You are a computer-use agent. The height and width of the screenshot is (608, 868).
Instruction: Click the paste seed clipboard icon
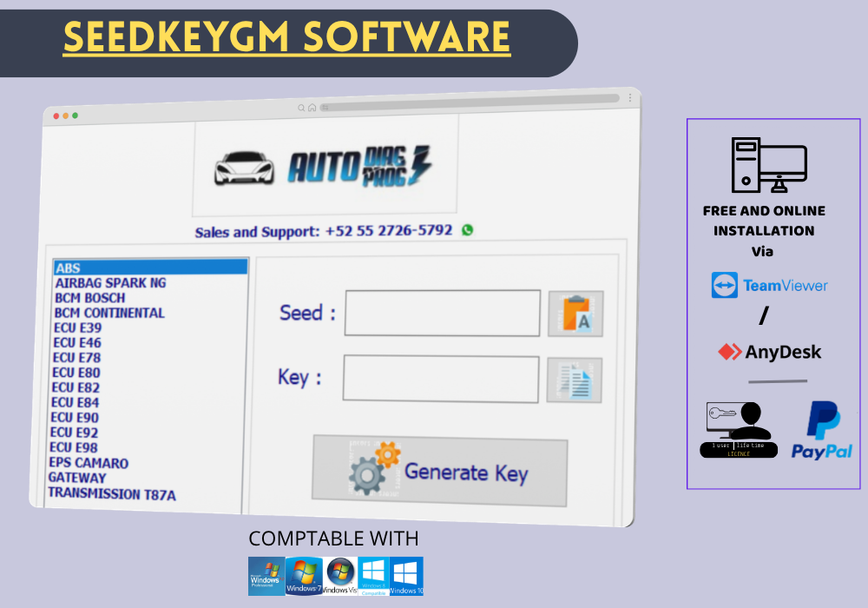point(575,314)
